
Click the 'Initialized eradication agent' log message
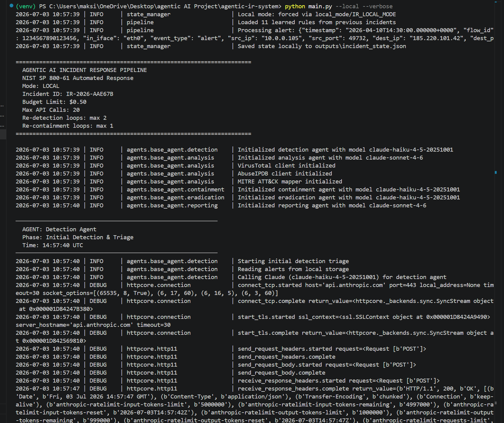click(349, 198)
